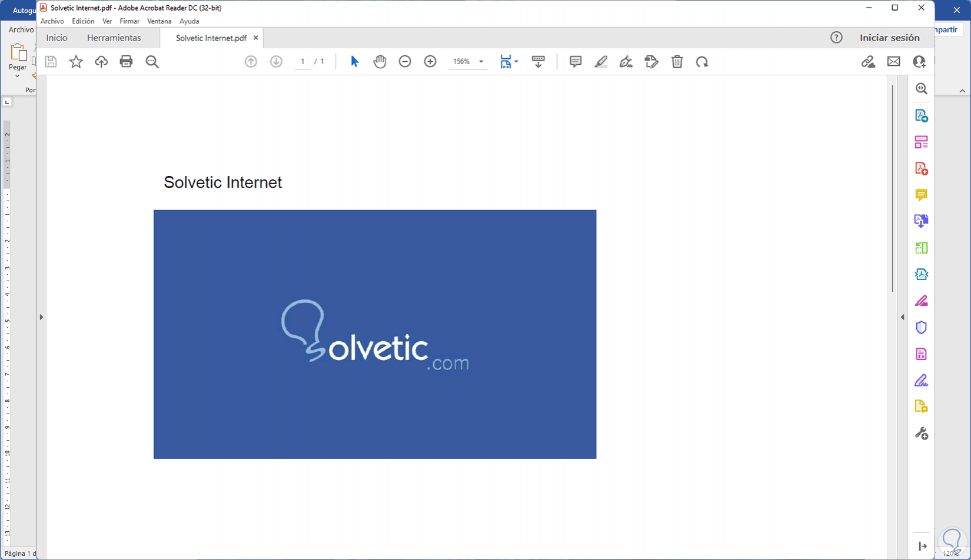This screenshot has height=560, width=971.
Task: Open Create PDF in right sidebar
Action: pos(922,169)
